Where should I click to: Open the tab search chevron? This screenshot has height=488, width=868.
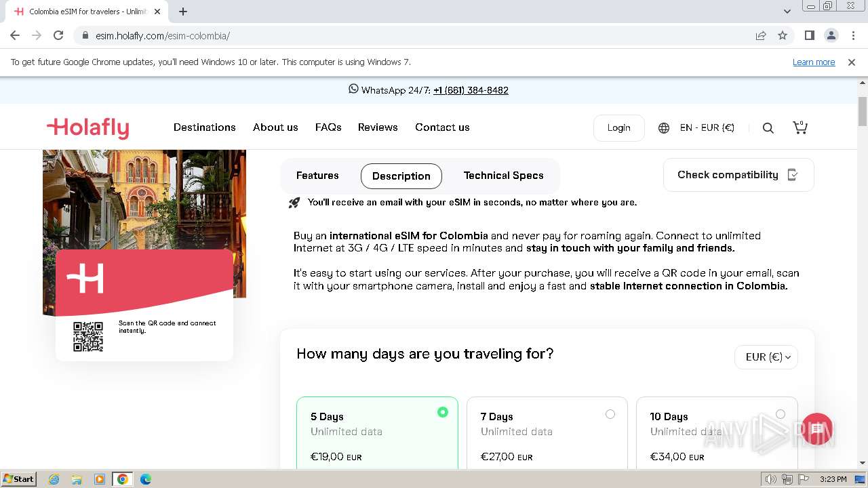pos(787,12)
